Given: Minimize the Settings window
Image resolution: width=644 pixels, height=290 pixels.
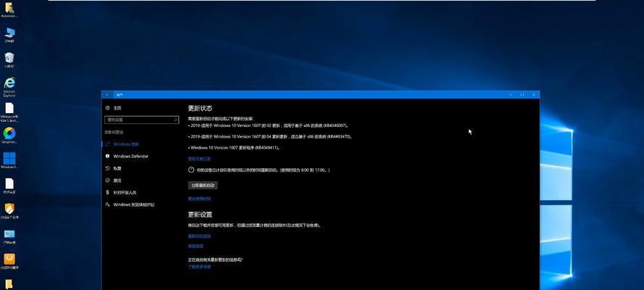Looking at the screenshot, I should pyautogui.click(x=511, y=95).
